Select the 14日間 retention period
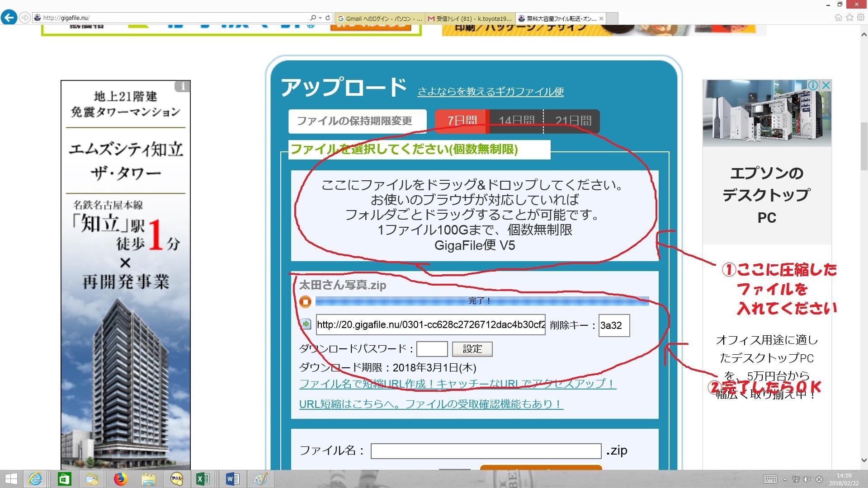 [516, 121]
